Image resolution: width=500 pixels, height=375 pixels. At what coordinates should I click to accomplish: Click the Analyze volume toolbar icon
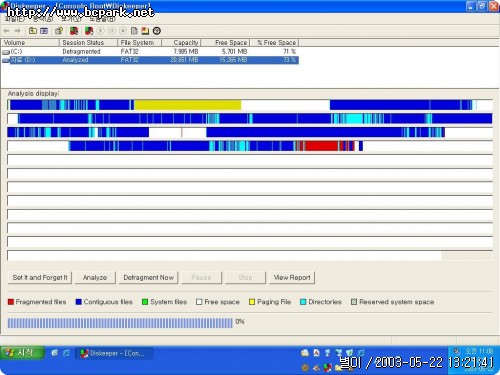[74, 31]
